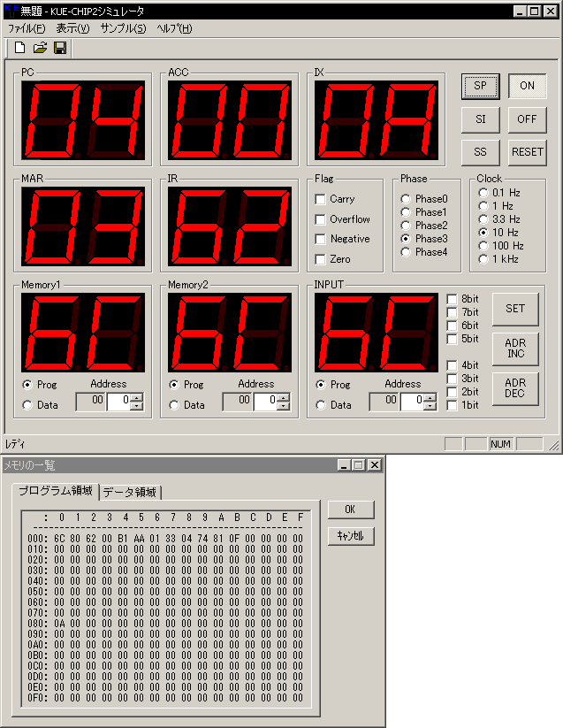Check the 4bit input checkbox
The width and height of the screenshot is (563, 728).
pos(452,365)
